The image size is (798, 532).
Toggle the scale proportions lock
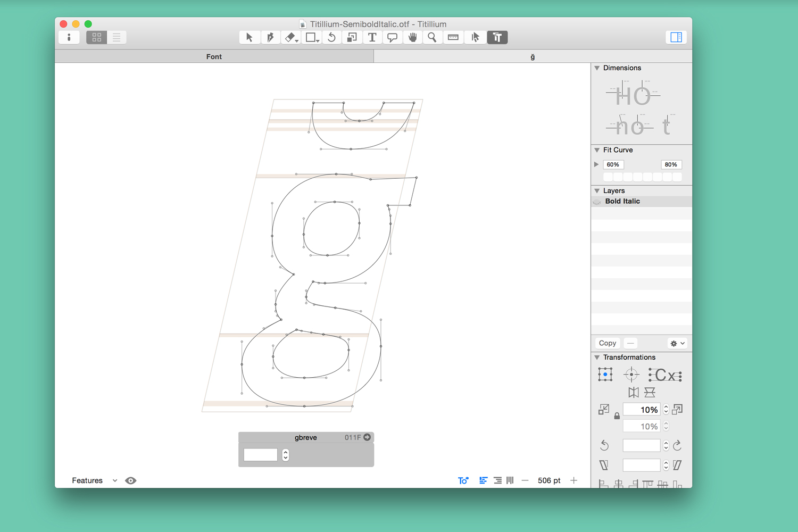point(617,416)
